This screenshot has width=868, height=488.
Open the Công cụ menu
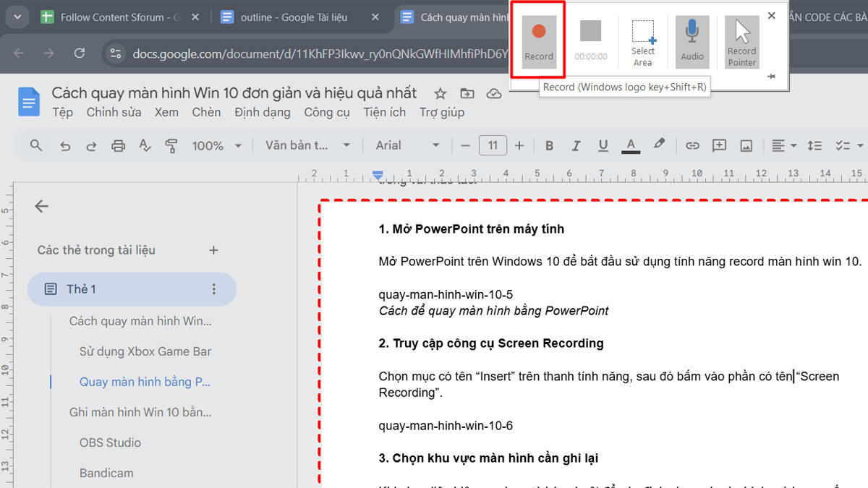point(327,112)
